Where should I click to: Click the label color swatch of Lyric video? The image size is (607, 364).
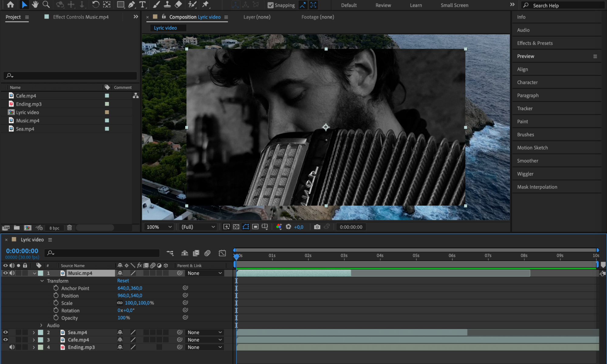pyautogui.click(x=107, y=112)
